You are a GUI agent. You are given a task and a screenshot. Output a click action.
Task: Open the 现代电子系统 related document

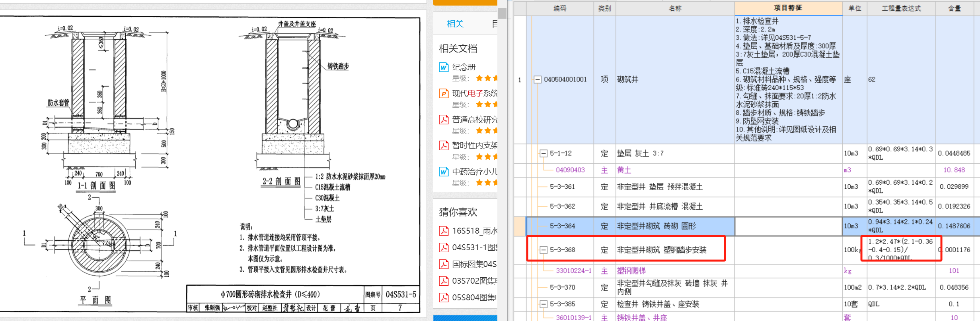[x=475, y=93]
